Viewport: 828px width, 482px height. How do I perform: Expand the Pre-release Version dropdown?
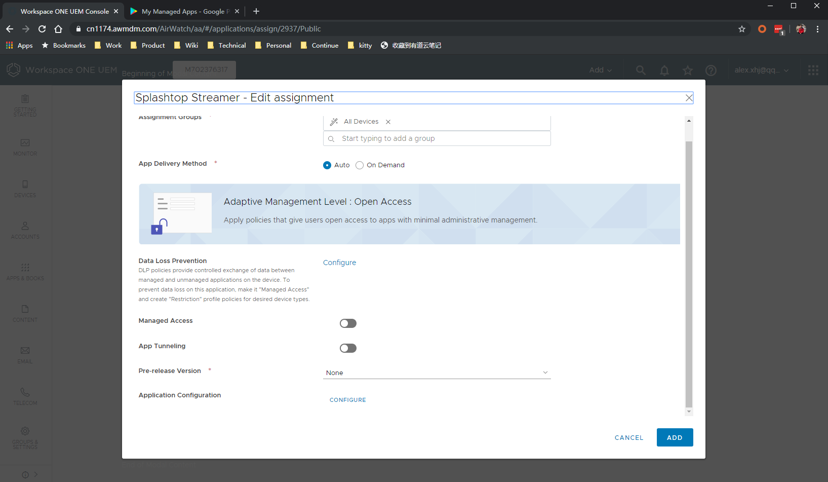pos(437,373)
